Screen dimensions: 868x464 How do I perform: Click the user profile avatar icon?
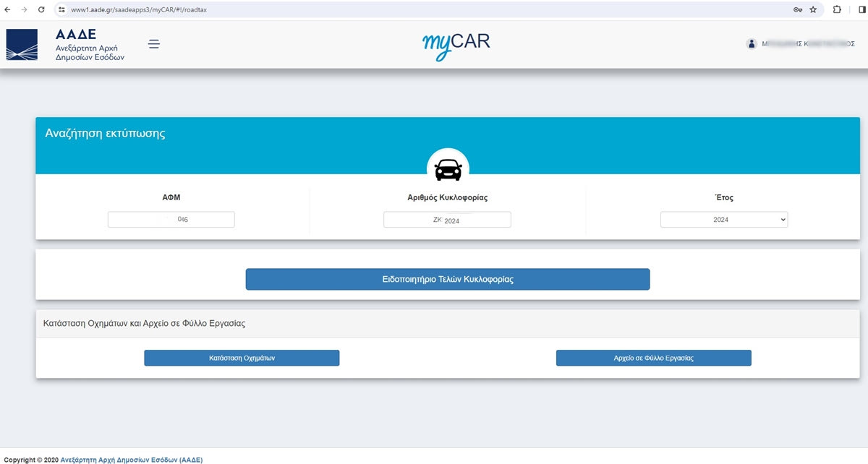(752, 44)
